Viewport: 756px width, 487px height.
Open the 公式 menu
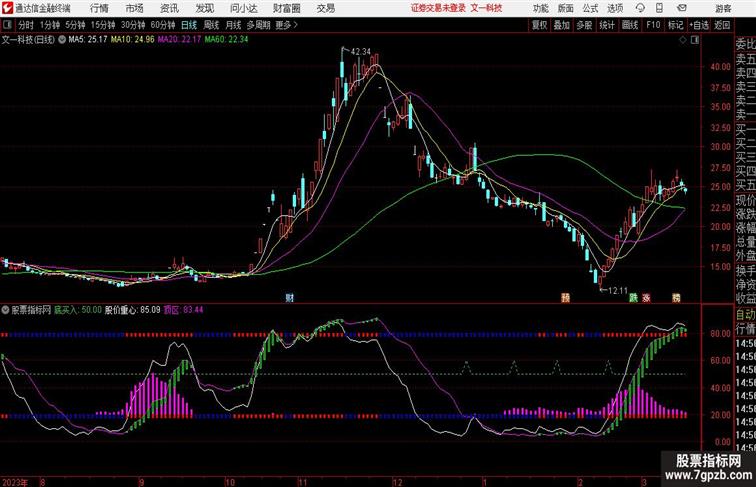[x=591, y=8]
